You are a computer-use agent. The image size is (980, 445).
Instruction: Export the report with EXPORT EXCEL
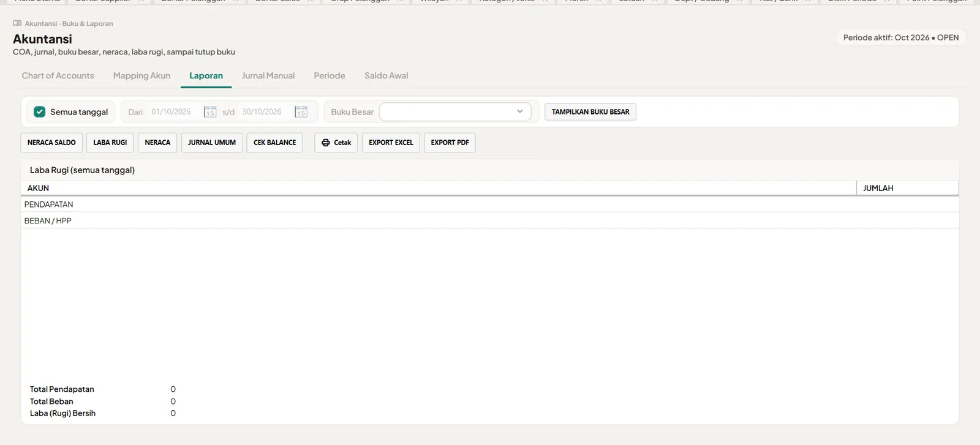pos(391,143)
